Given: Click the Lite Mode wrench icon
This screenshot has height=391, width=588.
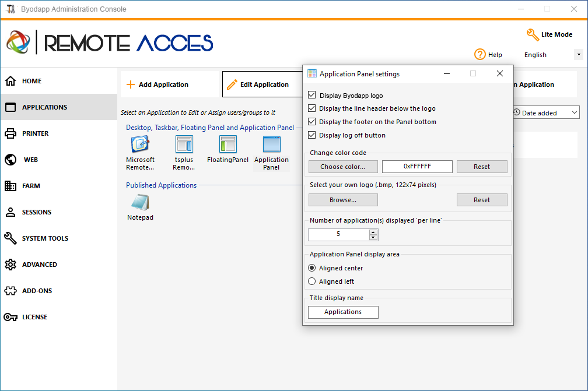Looking at the screenshot, I should tap(533, 35).
